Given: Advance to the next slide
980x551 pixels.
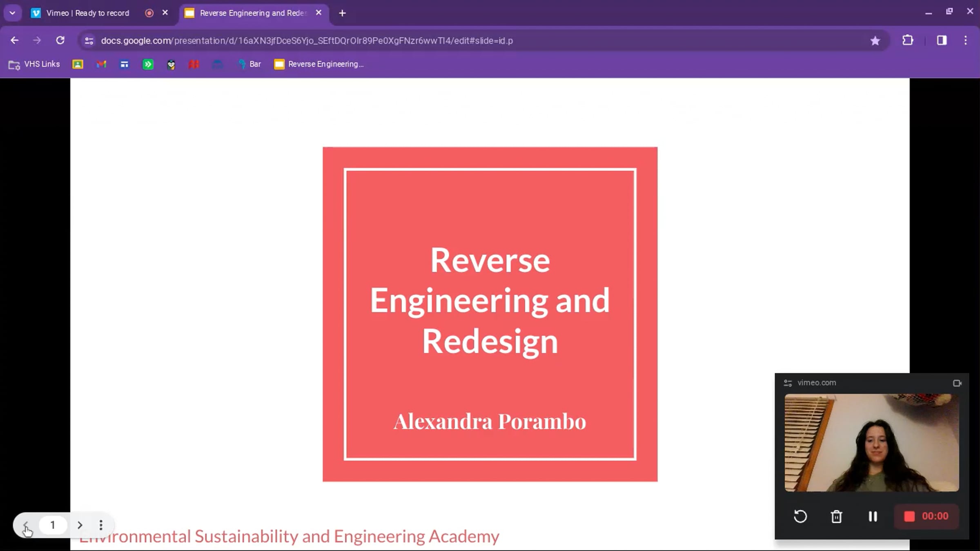Looking at the screenshot, I should 80,525.
